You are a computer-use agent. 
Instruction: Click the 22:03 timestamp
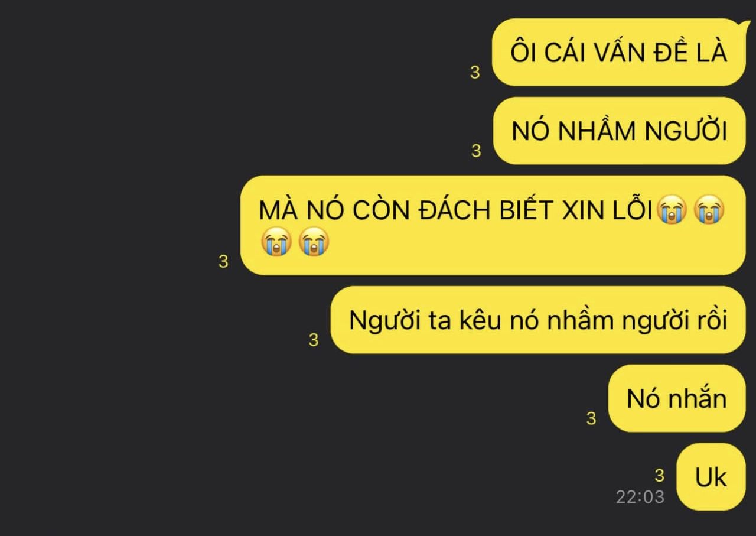640,496
